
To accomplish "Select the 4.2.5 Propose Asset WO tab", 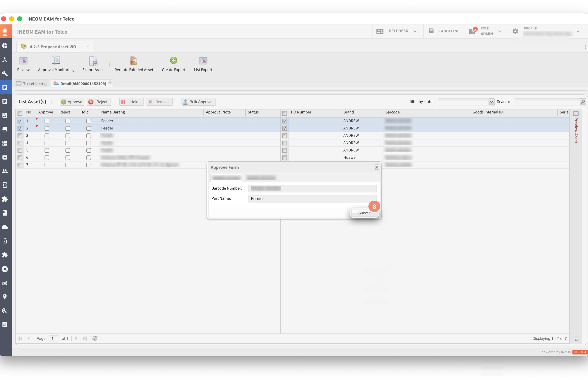I will (x=53, y=47).
